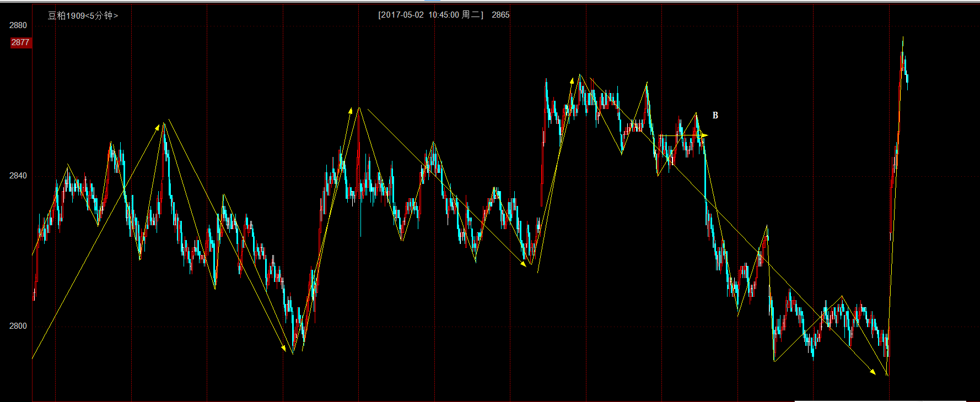Select the first downward yellow arrowhead near the 2800 low
Image resolution: width=980 pixels, height=402 pixels.
(x=283, y=348)
